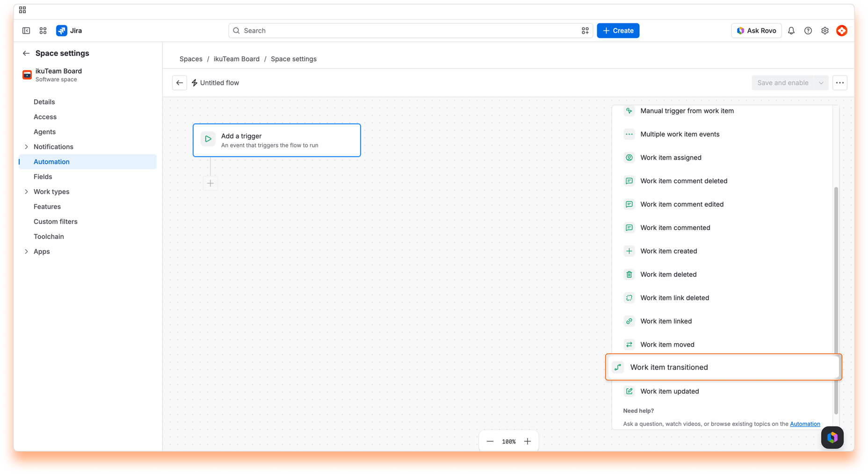The height and width of the screenshot is (474, 868).
Task: Click the trigger list scrollbar
Action: [836, 300]
